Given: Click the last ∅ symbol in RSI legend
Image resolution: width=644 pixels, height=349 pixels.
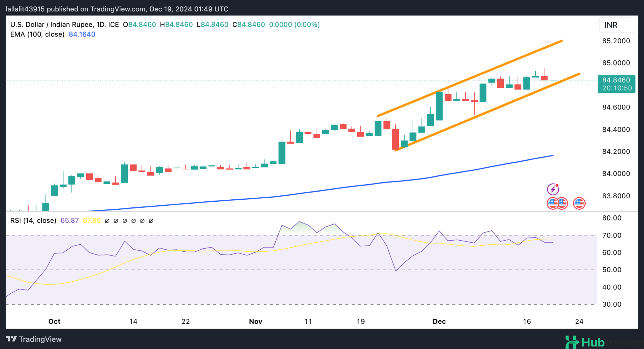Looking at the screenshot, I should tap(151, 221).
